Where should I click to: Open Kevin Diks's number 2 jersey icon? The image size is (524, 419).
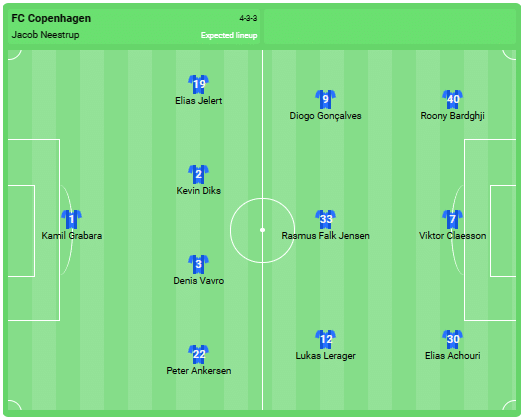click(x=199, y=174)
